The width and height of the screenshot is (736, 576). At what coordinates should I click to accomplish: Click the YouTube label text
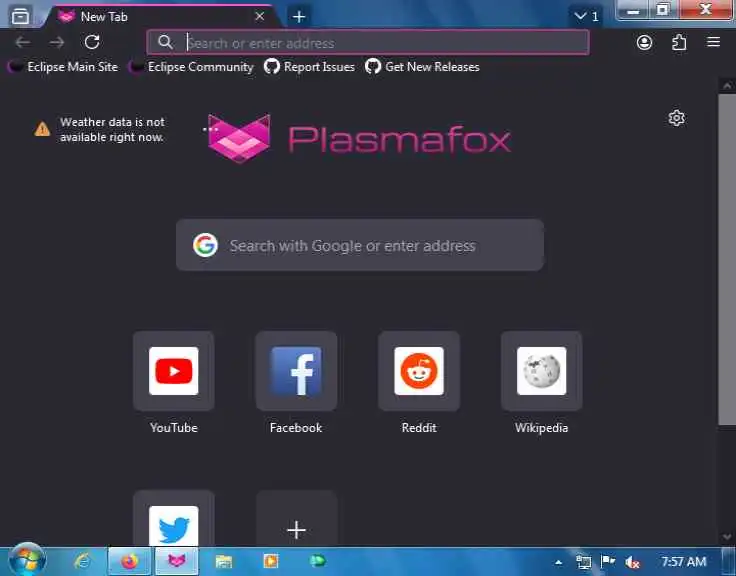click(x=174, y=428)
